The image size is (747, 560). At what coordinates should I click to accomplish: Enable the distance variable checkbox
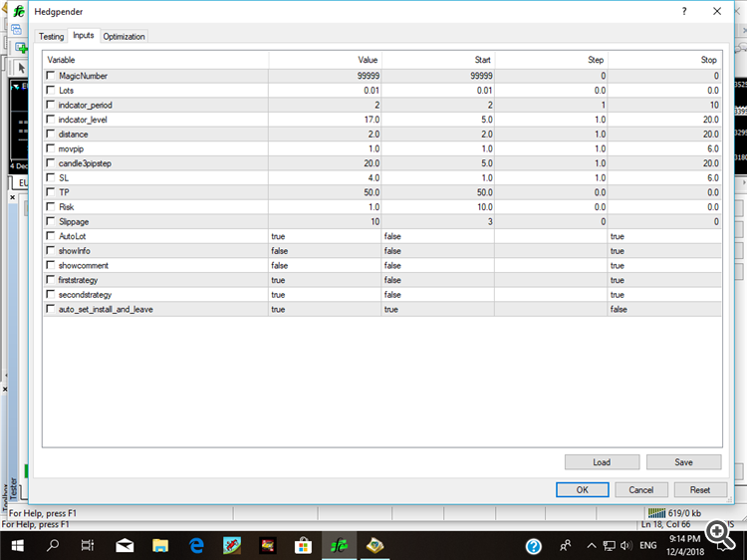(51, 134)
